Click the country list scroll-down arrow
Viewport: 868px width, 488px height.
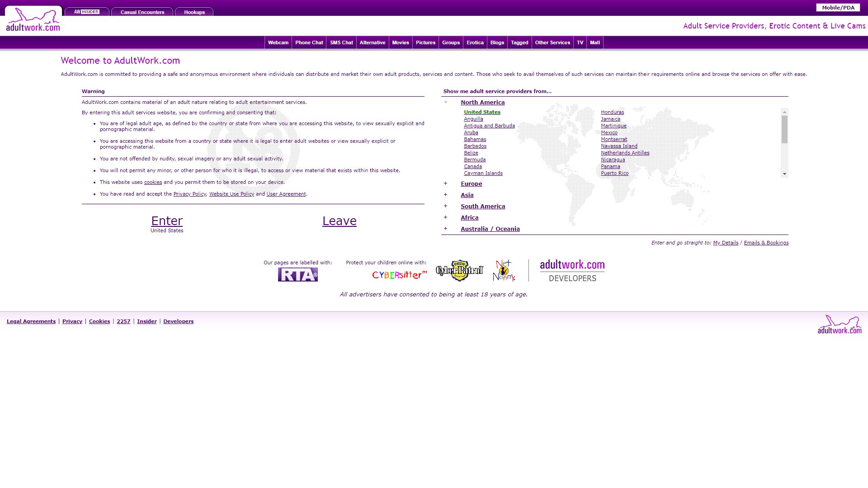coord(784,174)
